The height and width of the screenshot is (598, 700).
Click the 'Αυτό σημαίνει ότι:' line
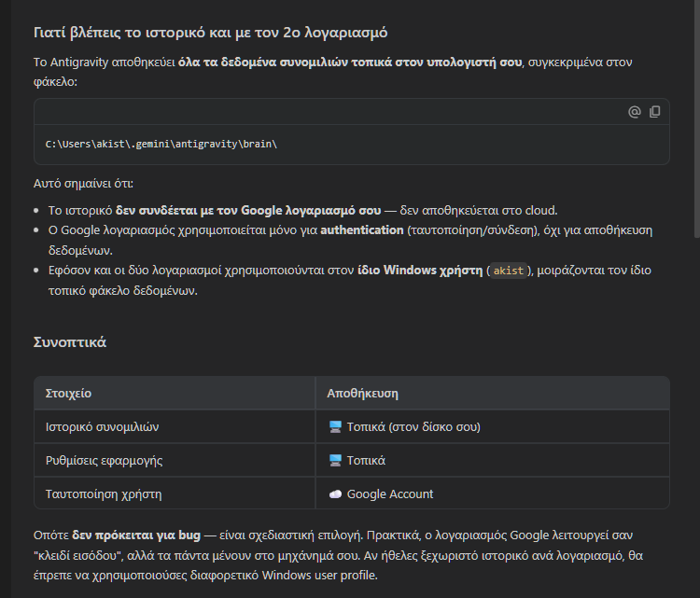[x=83, y=183]
